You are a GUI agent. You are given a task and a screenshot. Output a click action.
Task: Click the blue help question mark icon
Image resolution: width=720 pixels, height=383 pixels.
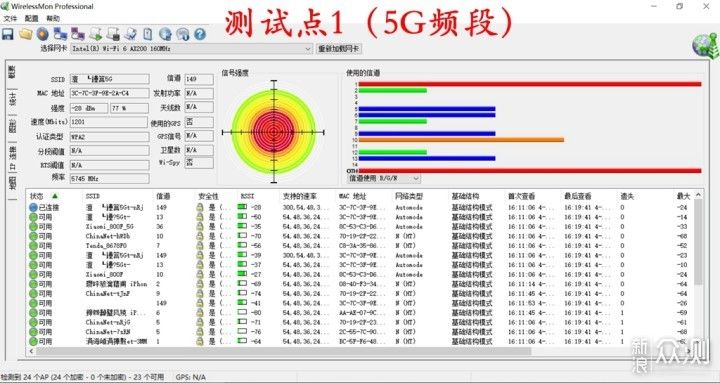click(200, 34)
